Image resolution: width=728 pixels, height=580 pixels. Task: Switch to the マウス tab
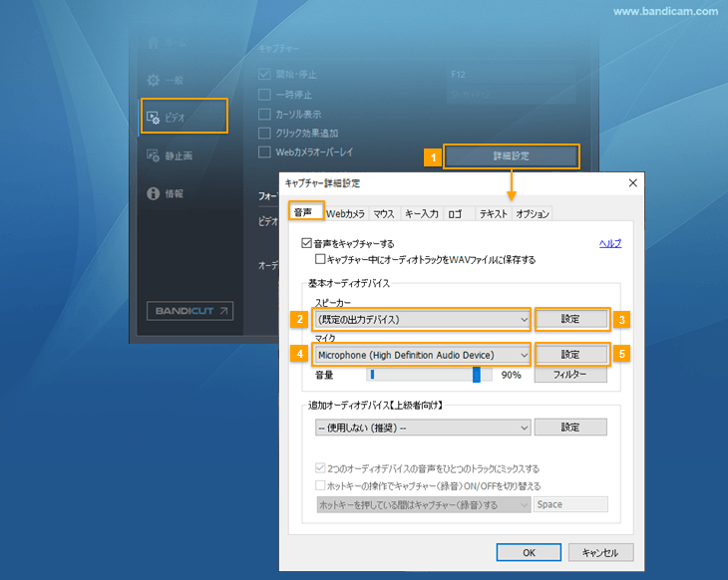(x=384, y=213)
